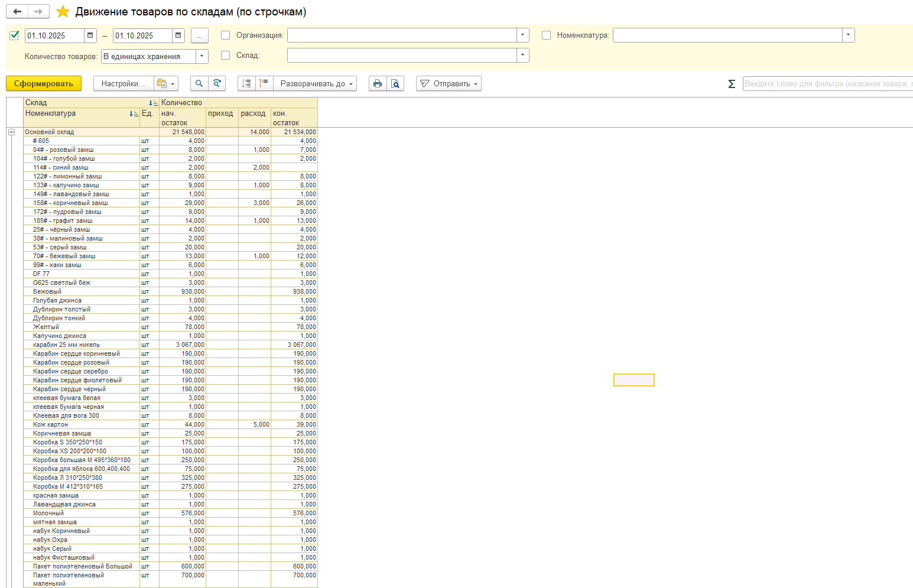Open the Количество товаров dropdown
Viewport: 913px width, 588px height.
pos(202,56)
